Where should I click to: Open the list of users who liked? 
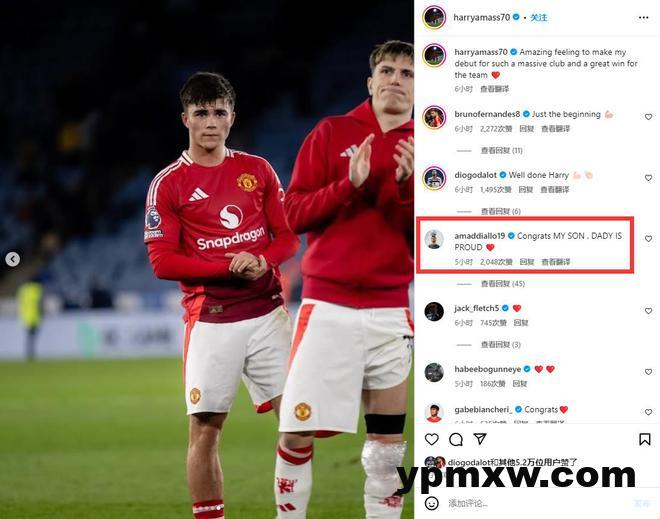coord(512,462)
